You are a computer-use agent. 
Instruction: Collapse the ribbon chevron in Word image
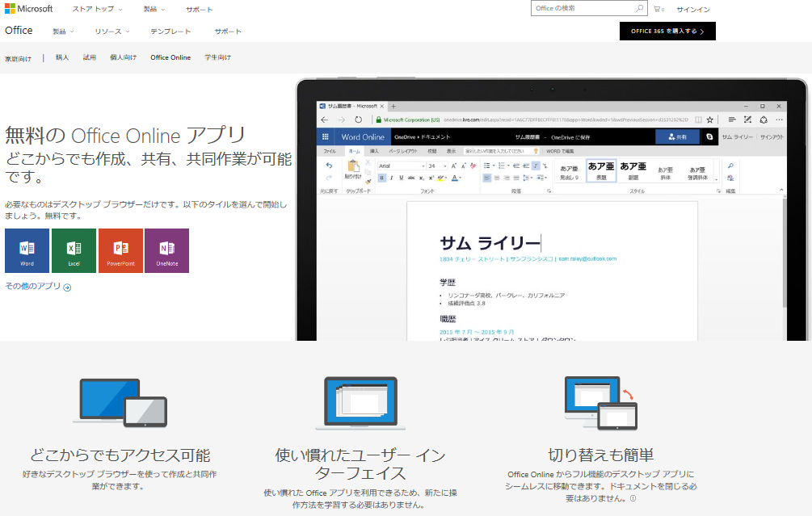781,191
